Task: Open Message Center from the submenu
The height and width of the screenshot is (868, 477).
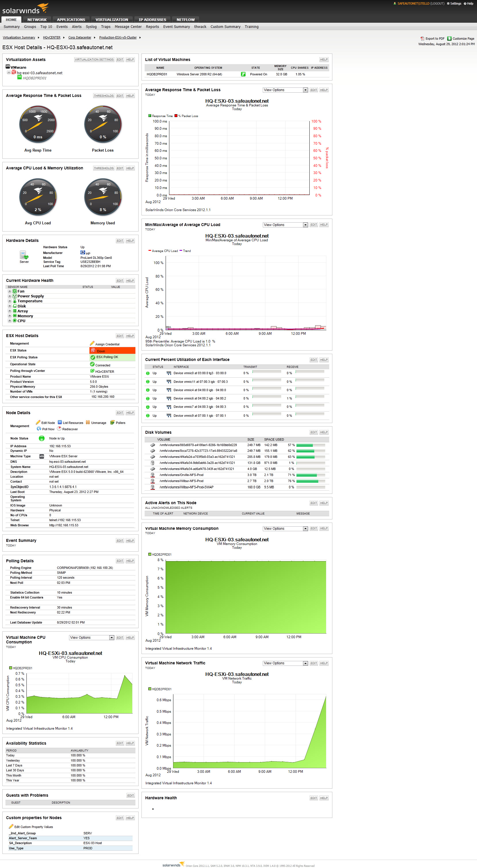Action: click(128, 27)
